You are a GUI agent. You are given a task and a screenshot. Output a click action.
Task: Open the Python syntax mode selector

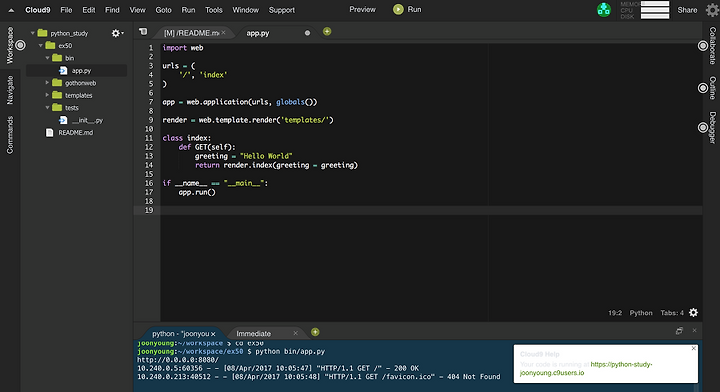click(x=641, y=313)
